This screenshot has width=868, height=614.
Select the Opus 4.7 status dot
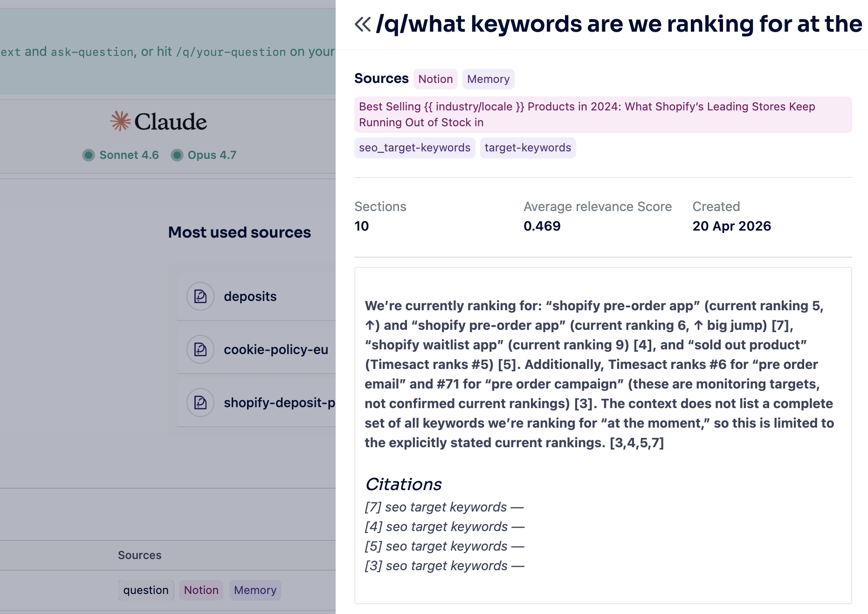pyautogui.click(x=177, y=155)
